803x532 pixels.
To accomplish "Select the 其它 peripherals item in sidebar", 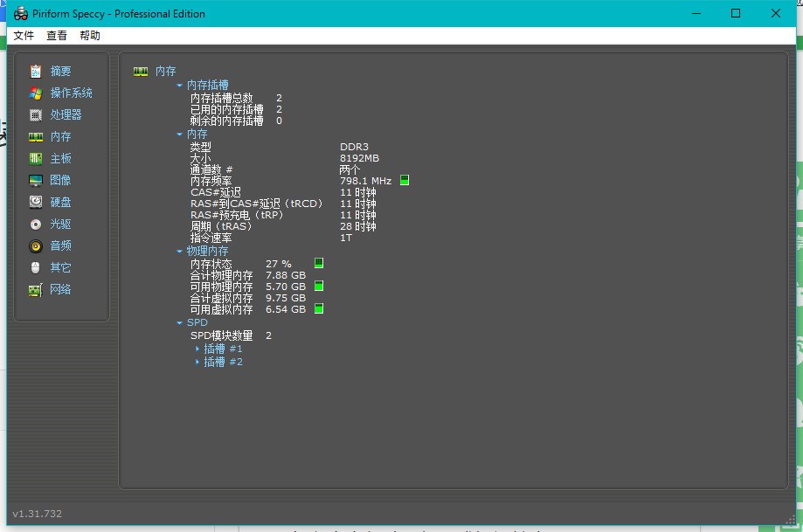I will coord(60,268).
